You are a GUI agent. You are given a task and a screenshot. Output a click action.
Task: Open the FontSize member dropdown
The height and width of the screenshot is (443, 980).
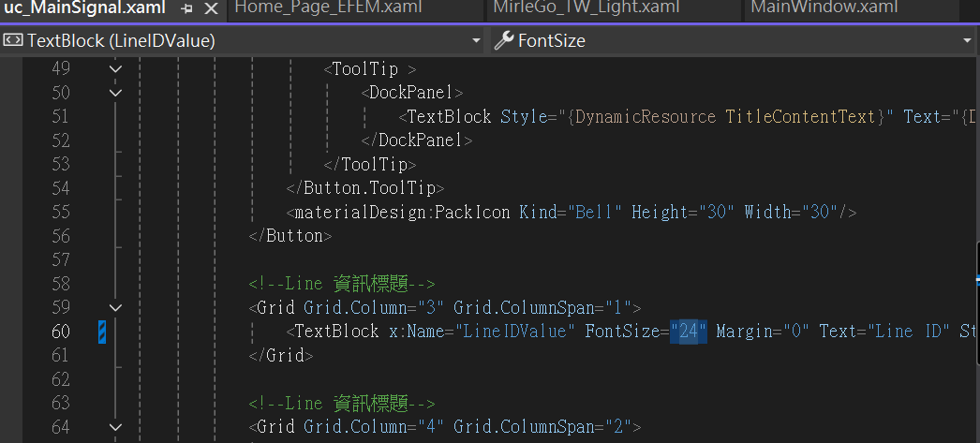(968, 41)
